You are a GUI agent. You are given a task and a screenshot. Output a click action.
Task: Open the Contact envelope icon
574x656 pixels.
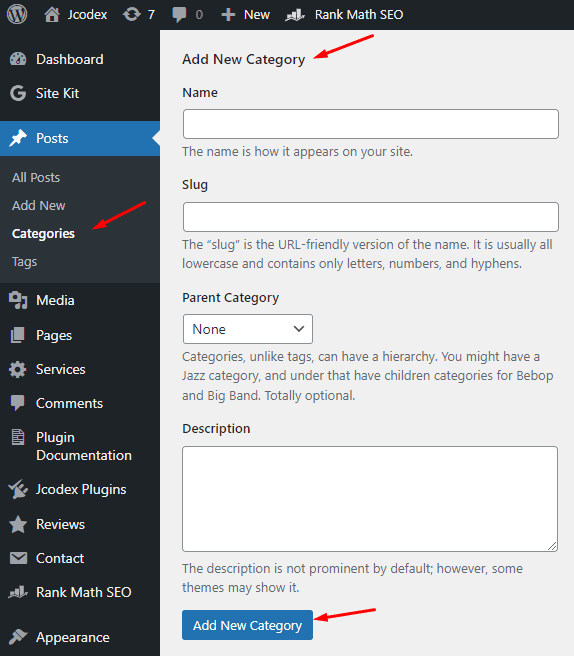click(18, 558)
